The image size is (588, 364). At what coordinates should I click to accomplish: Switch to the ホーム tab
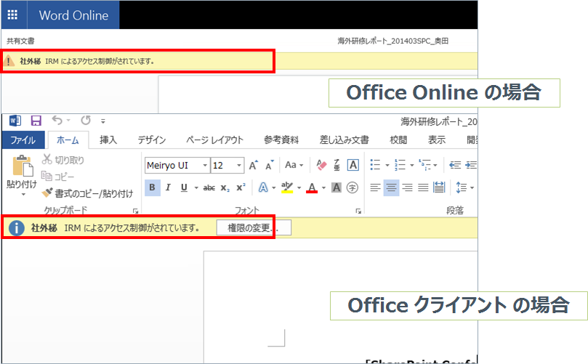point(68,140)
